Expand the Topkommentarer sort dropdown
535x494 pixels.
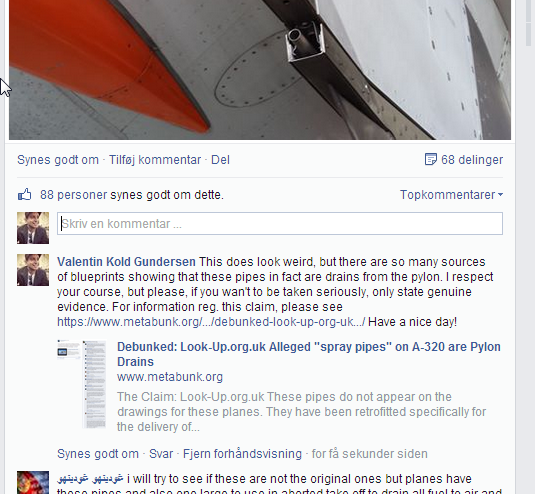click(x=451, y=195)
